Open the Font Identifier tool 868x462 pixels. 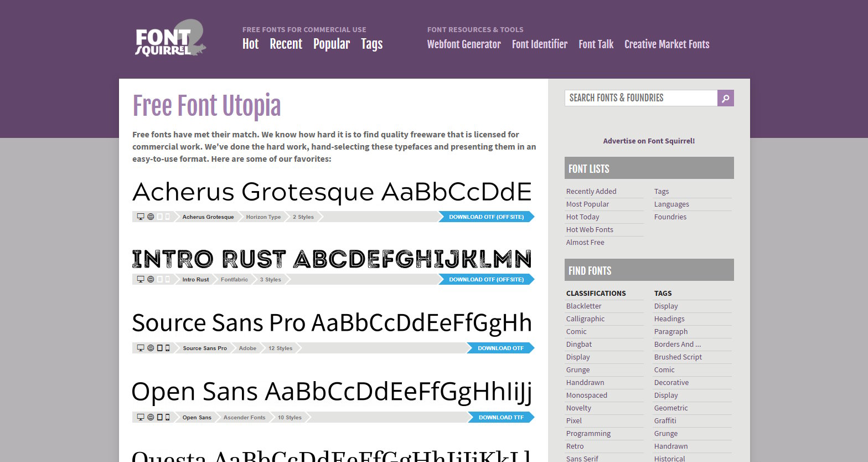tap(540, 44)
